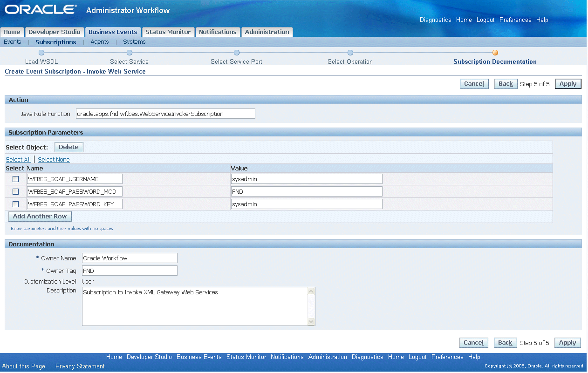This screenshot has width=588, height=373.
Task: Click the Subscription Documentation step marker
Action: point(495,53)
